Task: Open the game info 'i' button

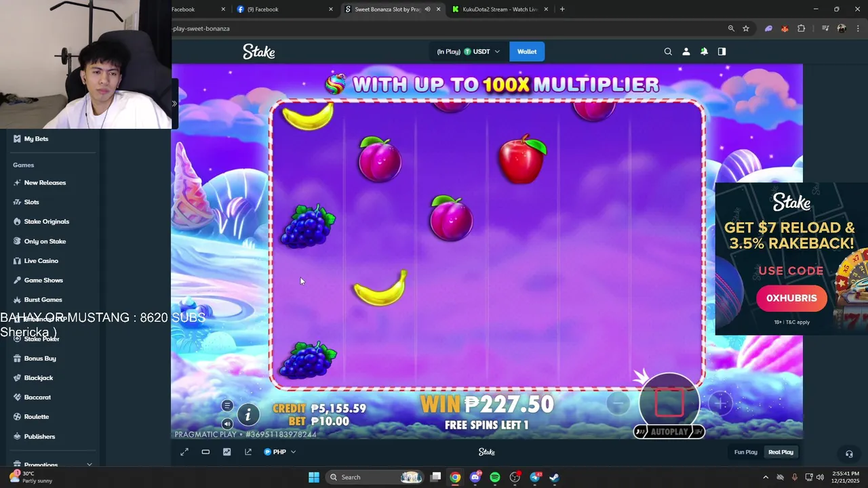Action: 248,415
